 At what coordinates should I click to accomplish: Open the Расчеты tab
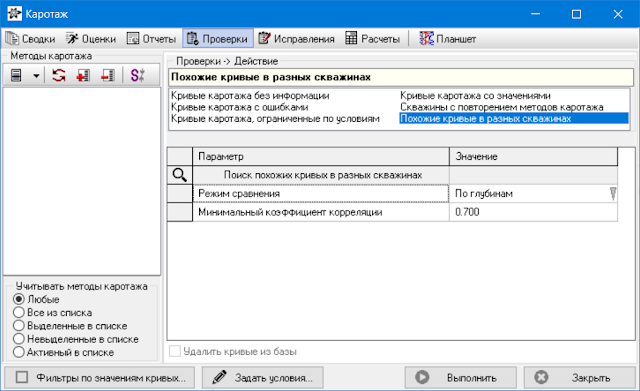coord(372,39)
